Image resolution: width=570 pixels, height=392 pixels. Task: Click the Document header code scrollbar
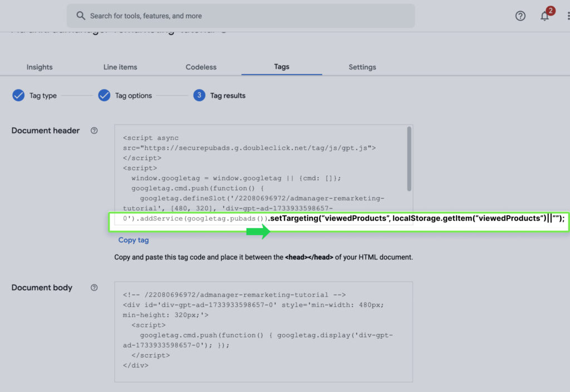(x=409, y=158)
